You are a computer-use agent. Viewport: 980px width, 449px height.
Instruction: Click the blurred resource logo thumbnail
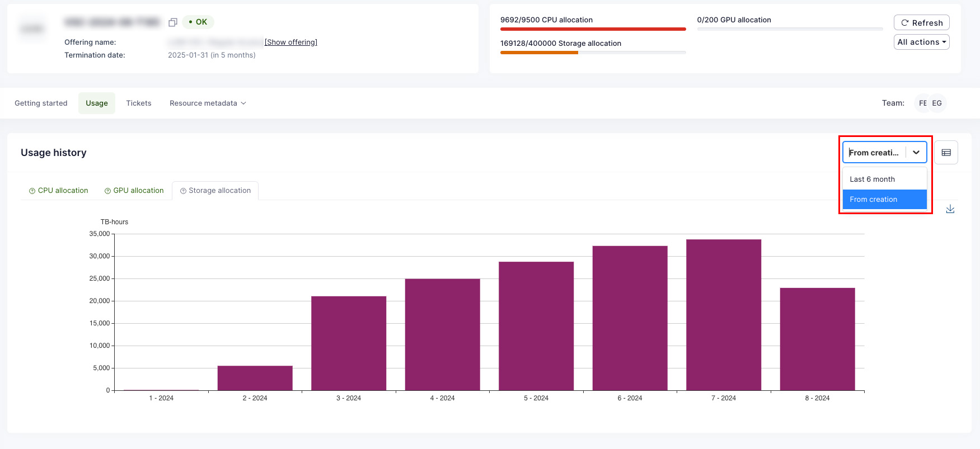[32, 29]
